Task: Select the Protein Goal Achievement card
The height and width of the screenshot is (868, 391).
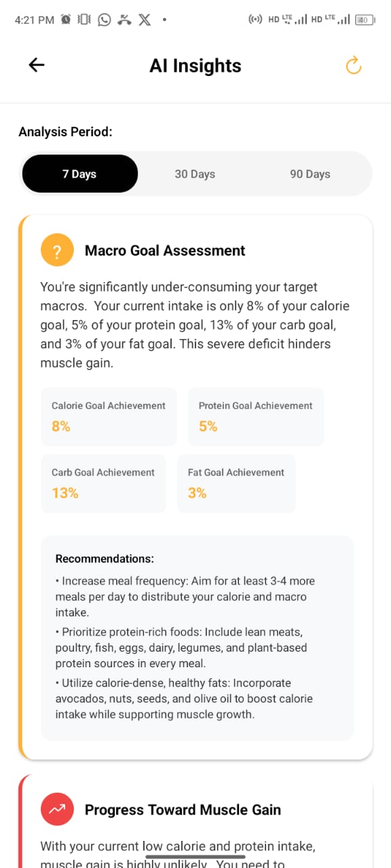Action: (255, 417)
